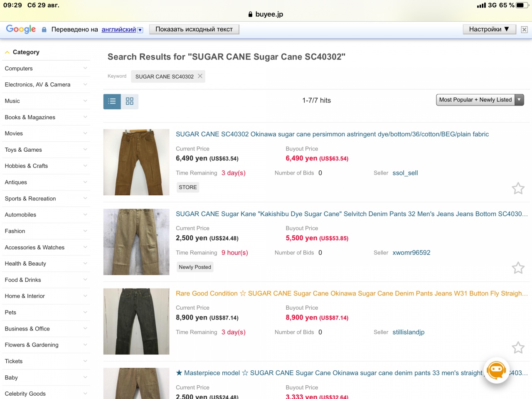This screenshot has height=399, width=532.
Task: Open the Celebrity Goods category
Action: pyautogui.click(x=46, y=394)
